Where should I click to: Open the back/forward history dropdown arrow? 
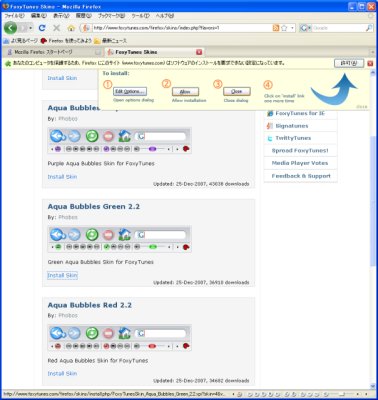(31, 28)
